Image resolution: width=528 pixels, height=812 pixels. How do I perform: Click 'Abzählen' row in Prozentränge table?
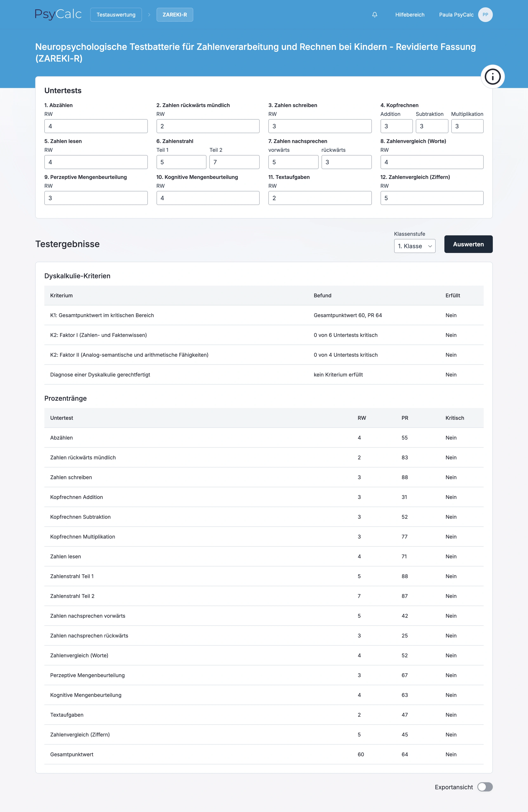pos(264,438)
